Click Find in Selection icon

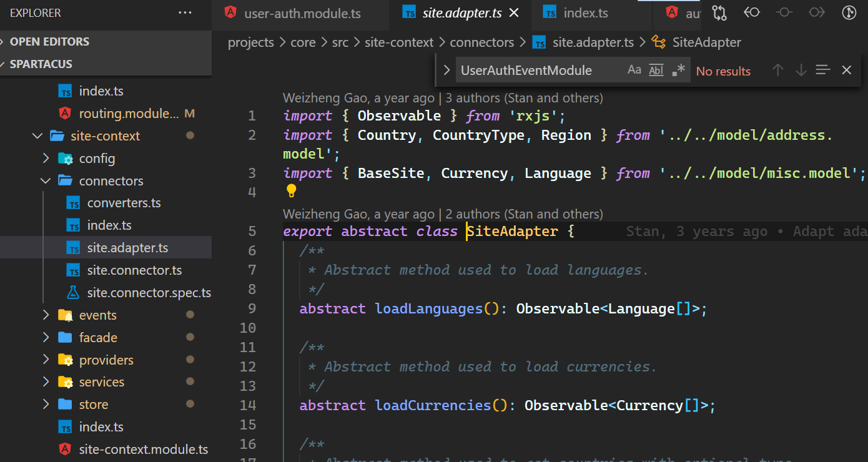pyautogui.click(x=823, y=70)
